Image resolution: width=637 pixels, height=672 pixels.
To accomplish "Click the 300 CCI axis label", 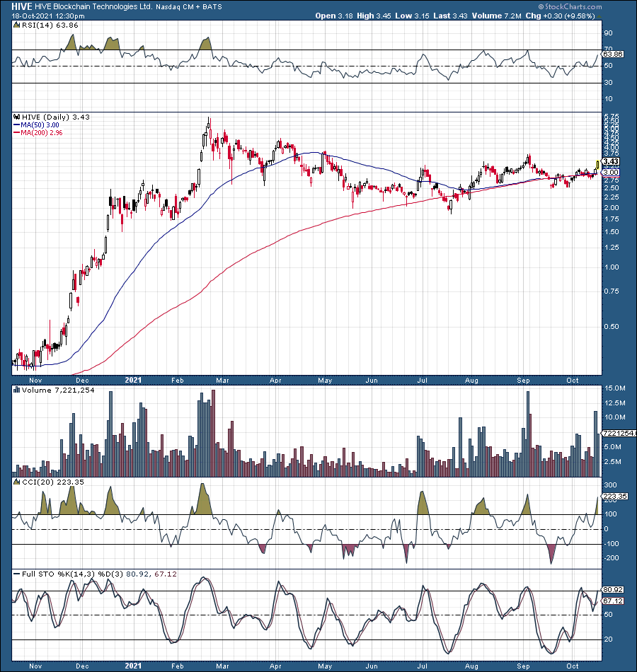I will tap(610, 485).
